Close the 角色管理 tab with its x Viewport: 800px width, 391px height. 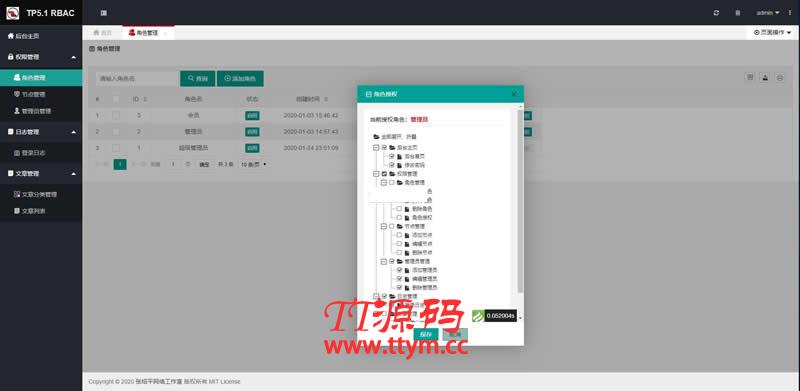click(x=165, y=33)
